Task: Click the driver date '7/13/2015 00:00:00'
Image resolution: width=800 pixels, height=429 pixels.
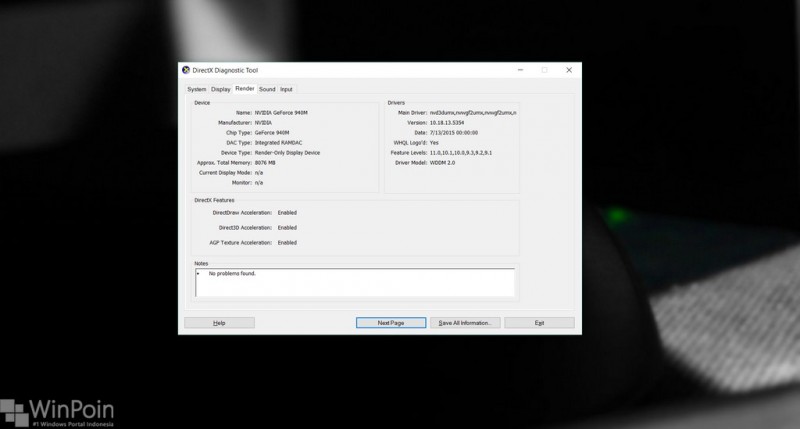Action: click(454, 133)
